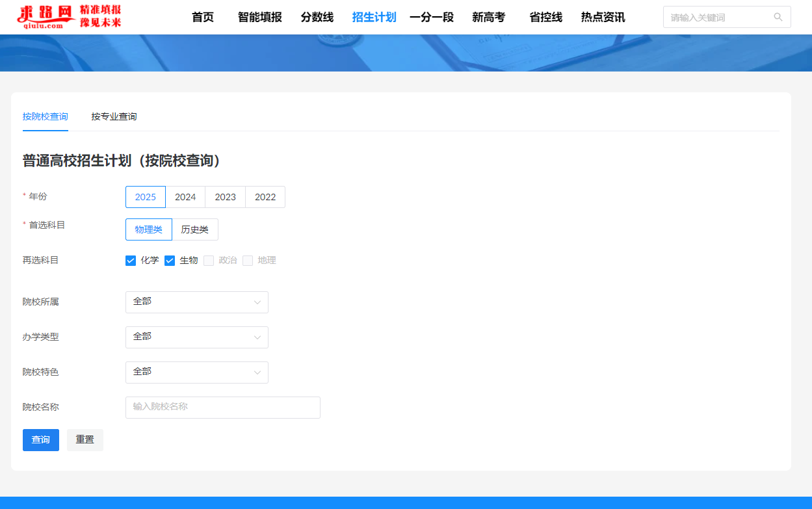
Task: Uncheck the 化学 subject checkbox
Action: tap(131, 260)
